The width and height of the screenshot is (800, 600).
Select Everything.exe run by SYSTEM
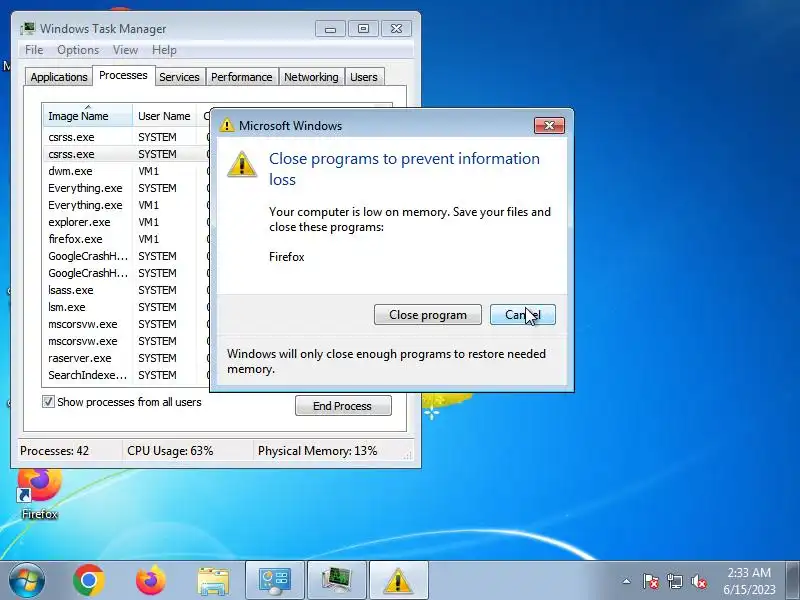pyautogui.click(x=126, y=188)
